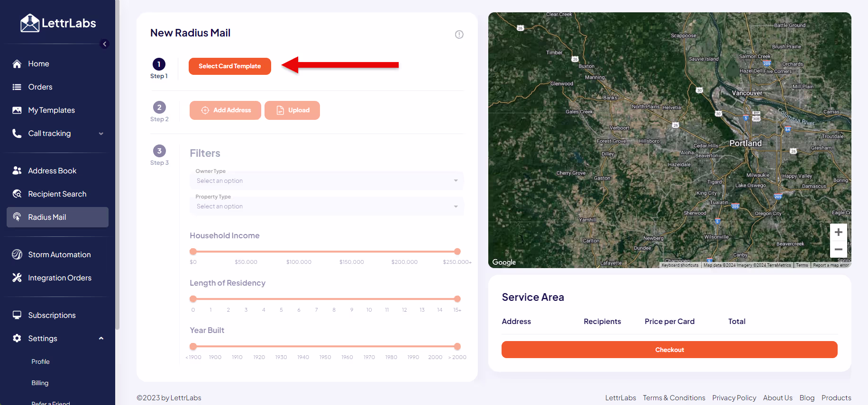Go to Orders page
Viewport: 868px width, 405px height.
tap(57, 87)
